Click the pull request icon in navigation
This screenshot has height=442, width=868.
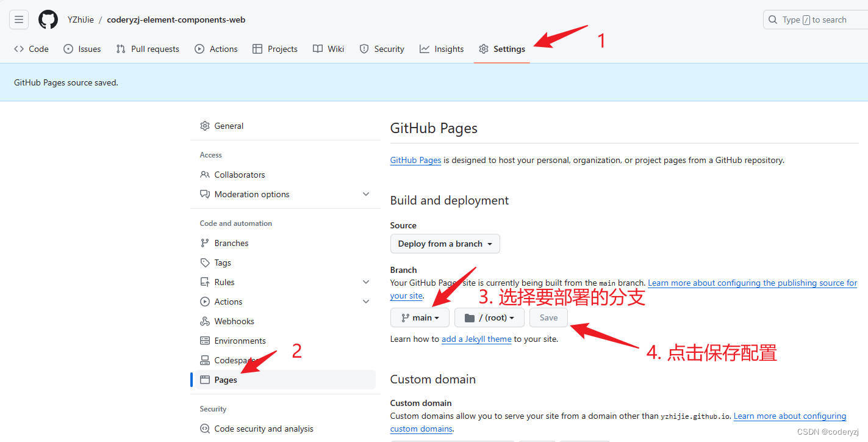coord(121,49)
